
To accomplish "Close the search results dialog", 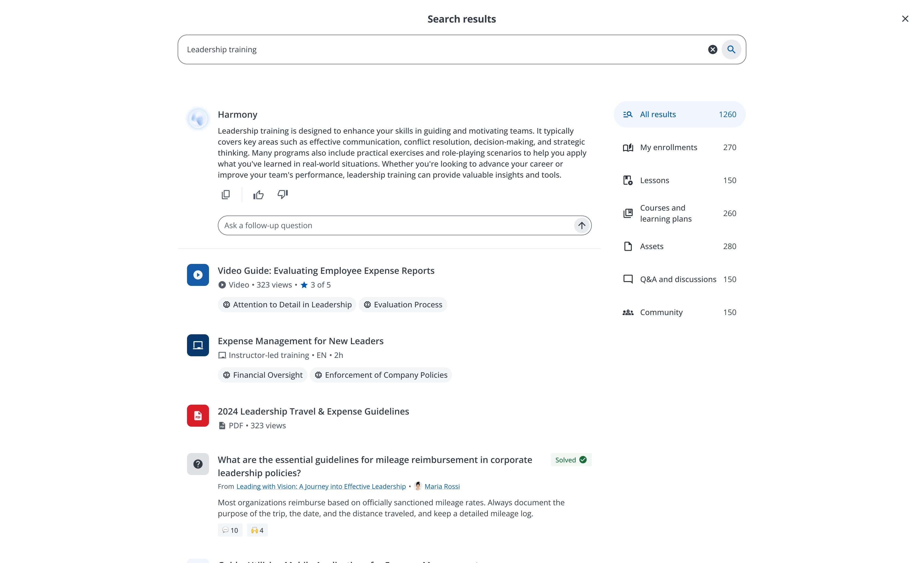I will pyautogui.click(x=905, y=19).
